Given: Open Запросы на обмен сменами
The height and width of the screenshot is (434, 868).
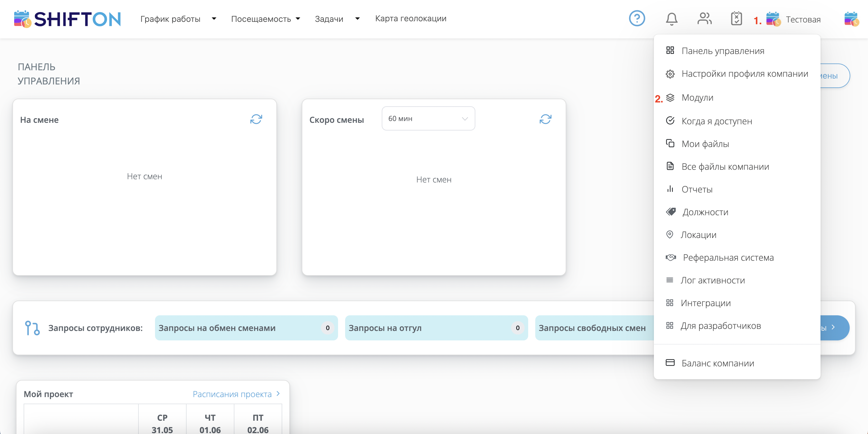Looking at the screenshot, I should (246, 328).
